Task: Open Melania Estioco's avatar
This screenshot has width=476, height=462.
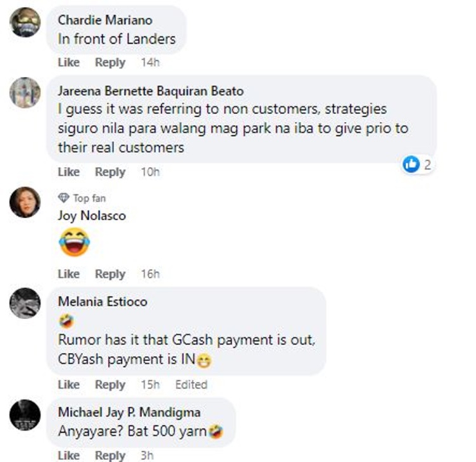Action: (x=25, y=303)
